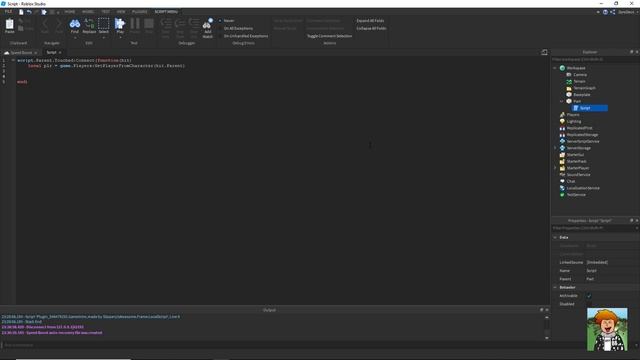This screenshot has width=640, height=360.
Task: Click the Filter workspace search field
Action: click(x=595, y=60)
